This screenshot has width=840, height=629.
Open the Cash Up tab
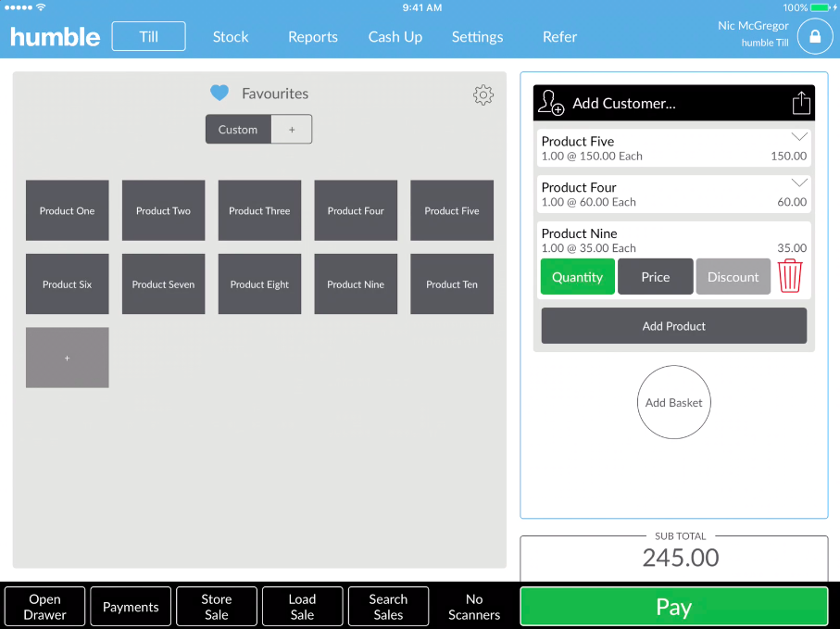click(x=395, y=36)
